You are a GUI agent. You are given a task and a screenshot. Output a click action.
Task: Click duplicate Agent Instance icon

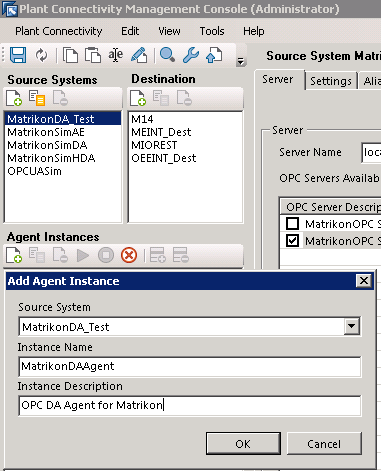click(x=37, y=255)
